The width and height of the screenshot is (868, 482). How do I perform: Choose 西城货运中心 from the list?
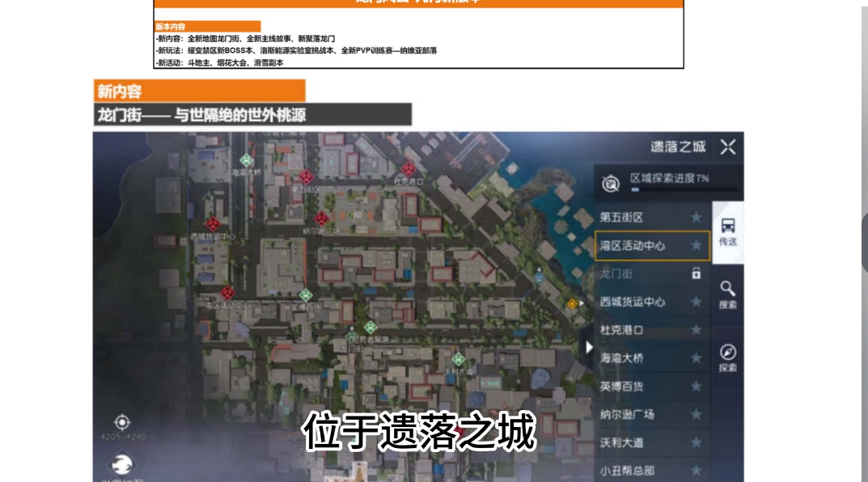[x=652, y=302]
